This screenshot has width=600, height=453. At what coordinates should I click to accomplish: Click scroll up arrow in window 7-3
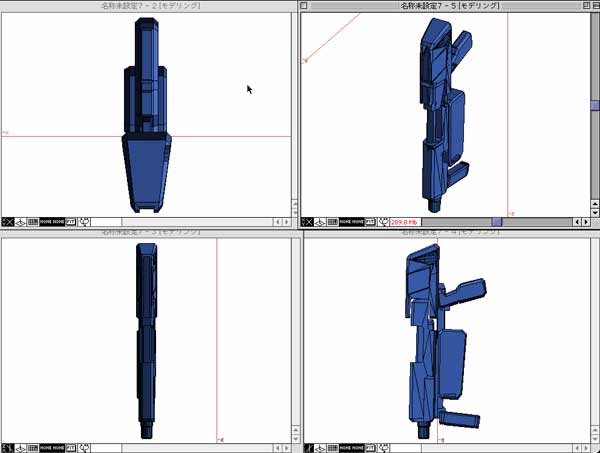(x=295, y=430)
